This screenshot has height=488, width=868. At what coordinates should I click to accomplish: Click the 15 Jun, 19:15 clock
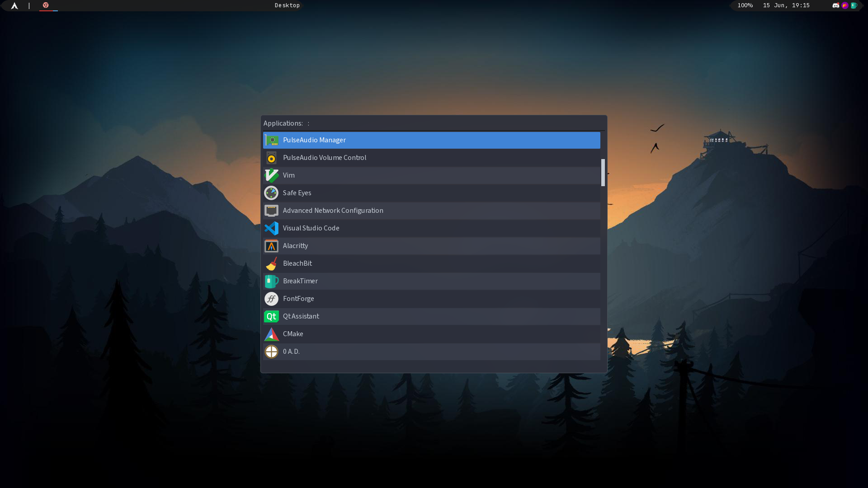coord(786,5)
